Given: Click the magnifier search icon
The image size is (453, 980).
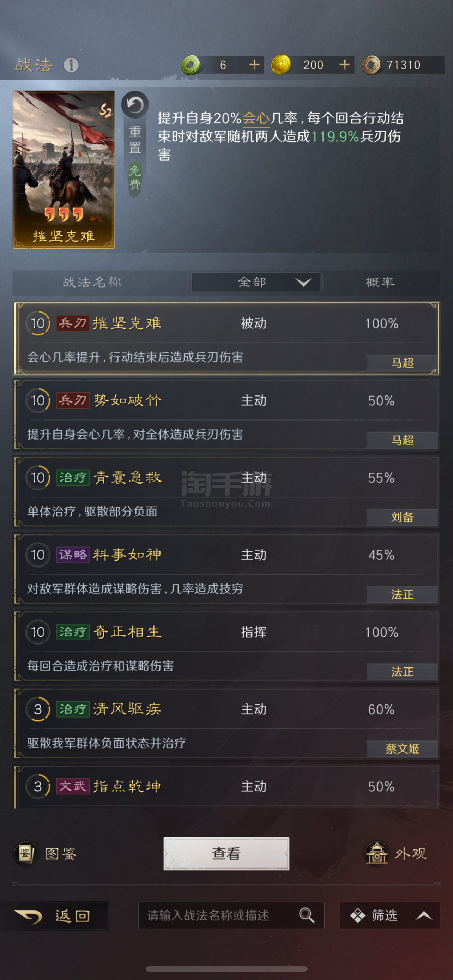Looking at the screenshot, I should (x=307, y=915).
